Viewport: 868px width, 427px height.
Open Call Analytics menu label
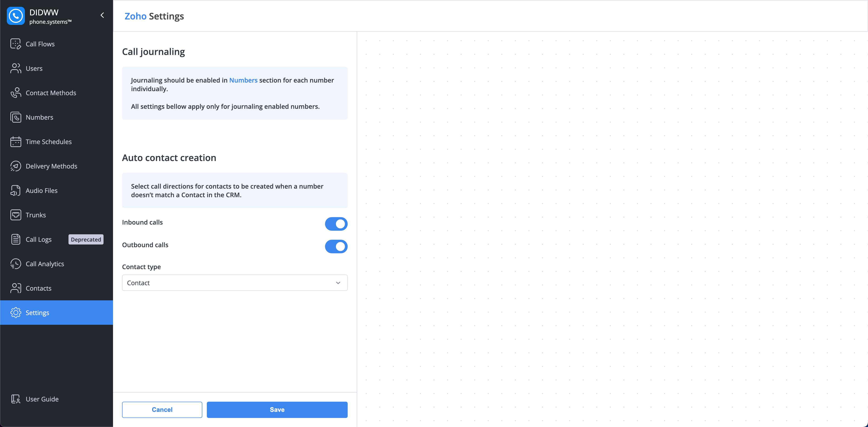tap(45, 264)
